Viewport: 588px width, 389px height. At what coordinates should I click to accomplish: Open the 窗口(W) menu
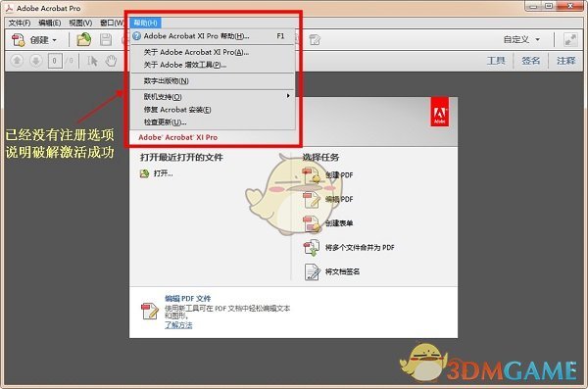click(x=112, y=24)
